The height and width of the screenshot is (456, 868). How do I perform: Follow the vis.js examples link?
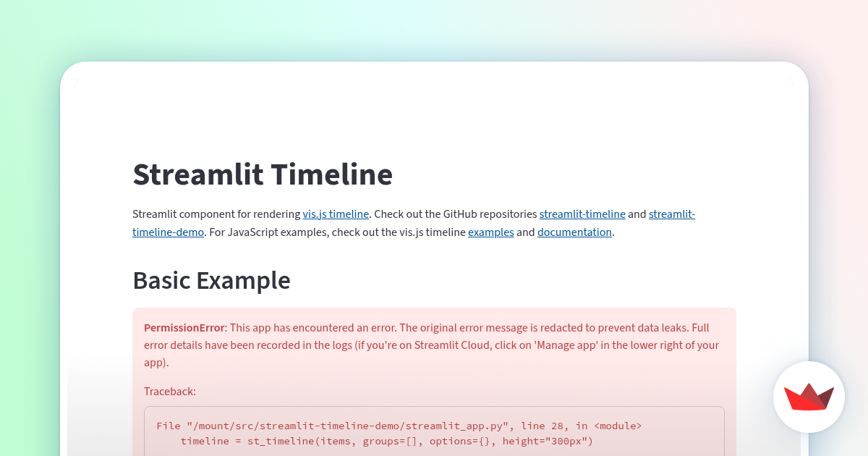[x=490, y=232]
